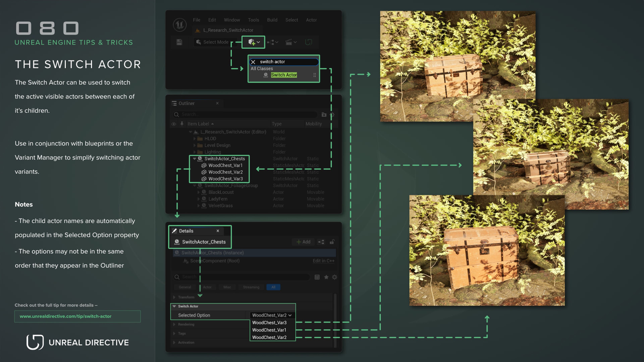Image resolution: width=644 pixels, height=362 pixels.
Task: Enable the All filter in Details
Action: (273, 287)
